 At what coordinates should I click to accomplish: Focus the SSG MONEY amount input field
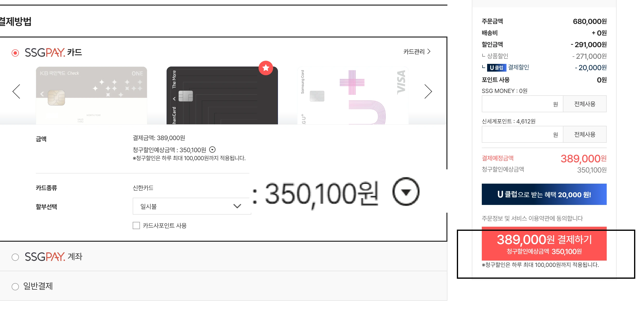click(x=522, y=104)
